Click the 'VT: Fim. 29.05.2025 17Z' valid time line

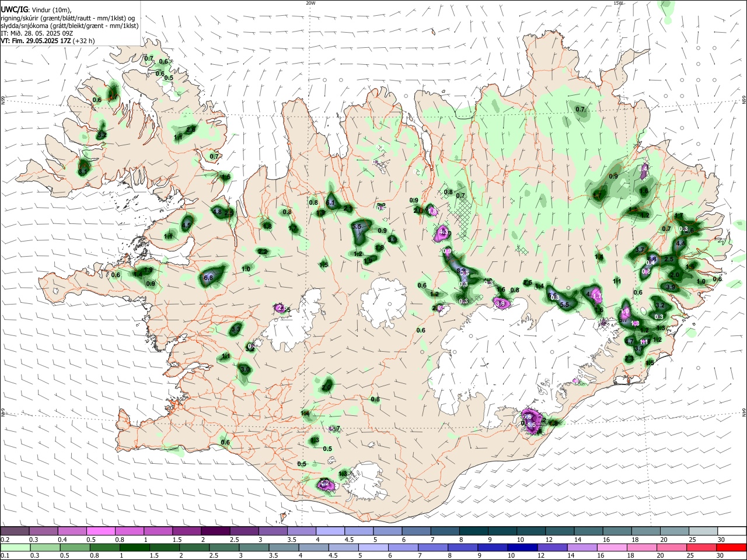pyautogui.click(x=36, y=41)
